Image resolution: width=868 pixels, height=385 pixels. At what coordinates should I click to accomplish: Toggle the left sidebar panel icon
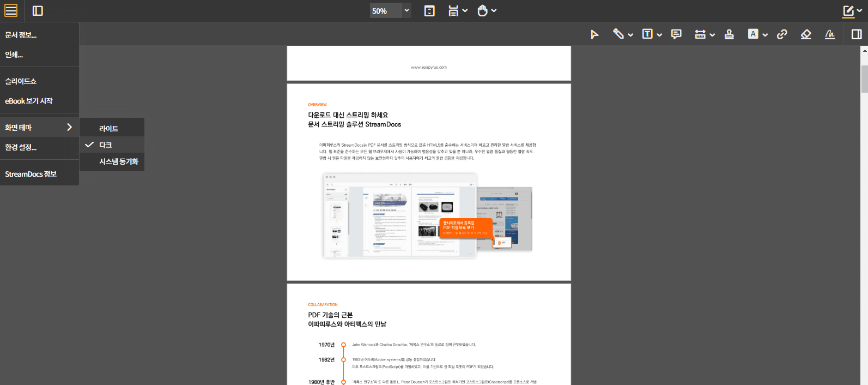38,10
